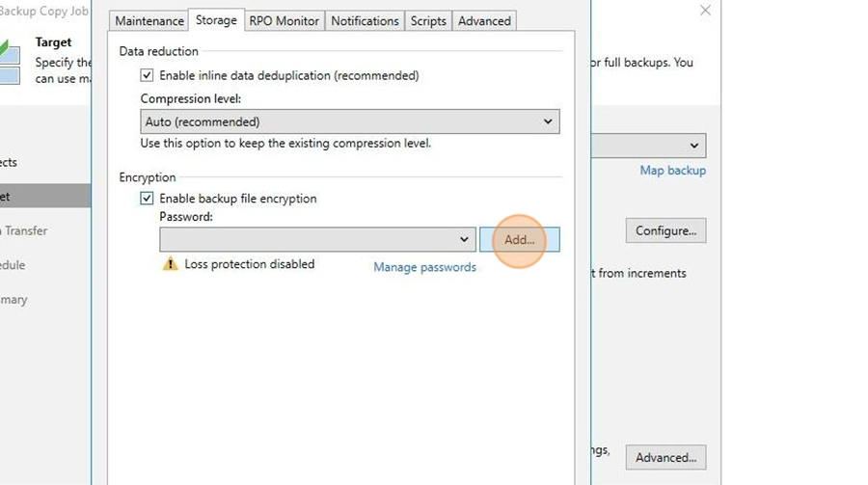Toggle inline data deduplication checkbox
The height and width of the screenshot is (485, 868).
coord(147,75)
